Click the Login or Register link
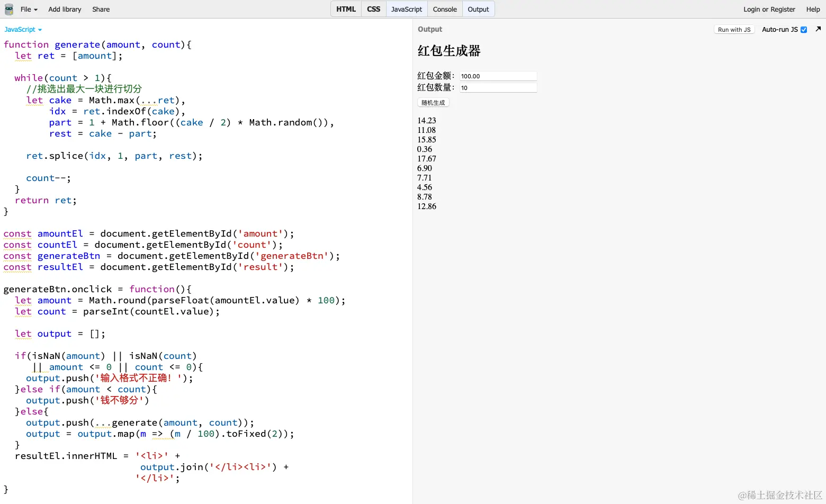This screenshot has height=504, width=826. point(769,9)
